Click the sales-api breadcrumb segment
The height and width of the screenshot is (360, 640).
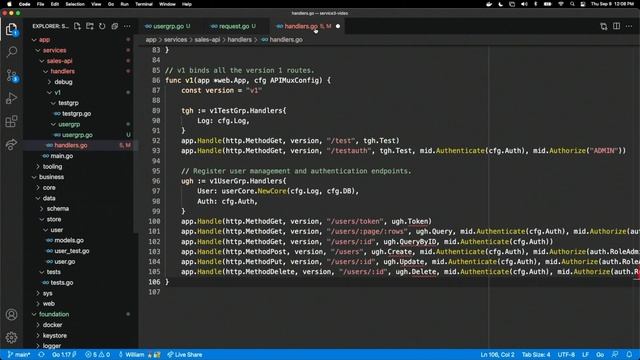(207, 40)
